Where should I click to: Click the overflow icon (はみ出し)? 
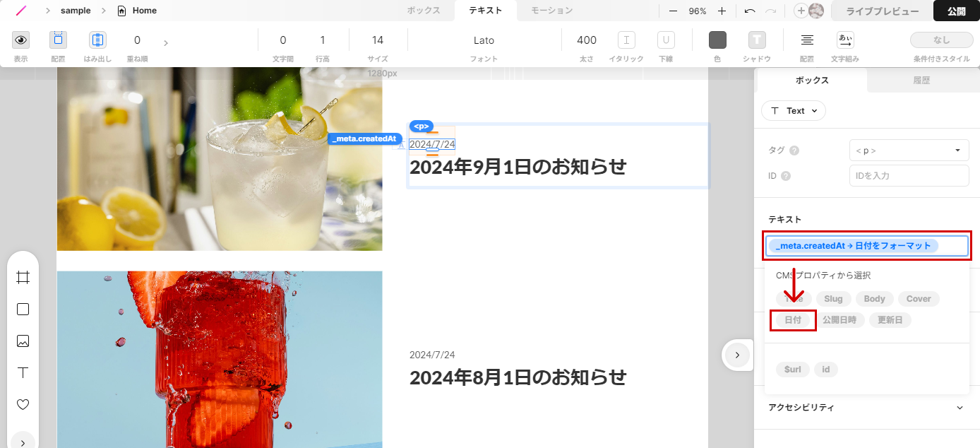coord(97,40)
